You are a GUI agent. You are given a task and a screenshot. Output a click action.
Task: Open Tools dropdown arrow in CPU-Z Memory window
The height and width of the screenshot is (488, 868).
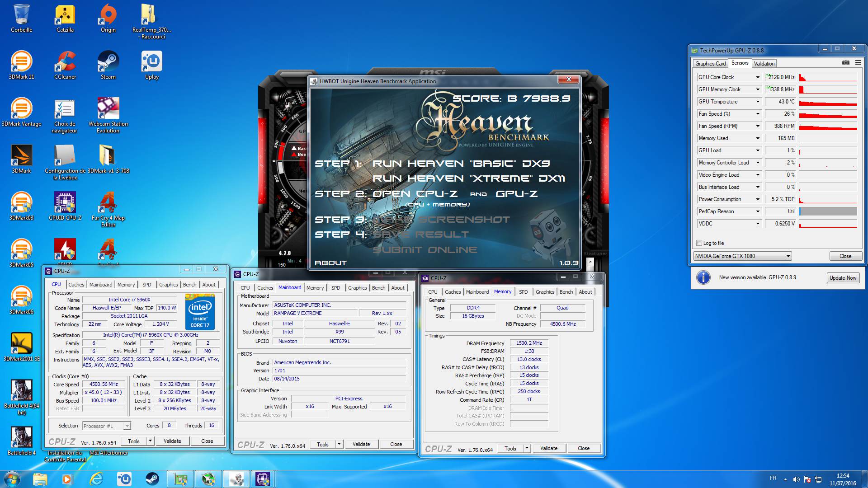(x=527, y=448)
